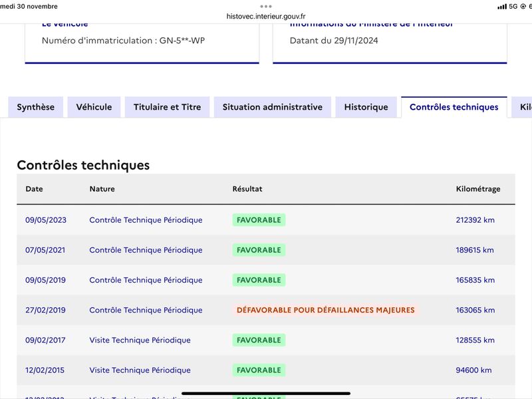Image resolution: width=532 pixels, height=399 pixels.
Task: Select the Titulaire et Titre tab
Action: click(168, 107)
